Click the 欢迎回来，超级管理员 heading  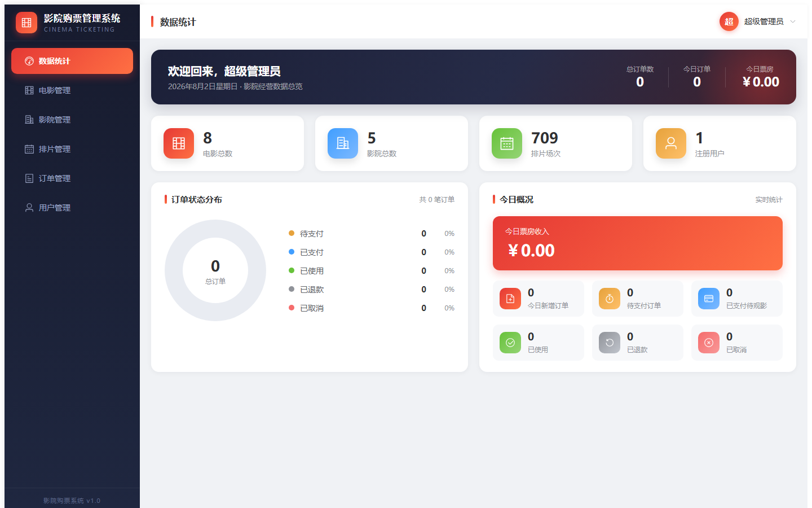(x=224, y=71)
